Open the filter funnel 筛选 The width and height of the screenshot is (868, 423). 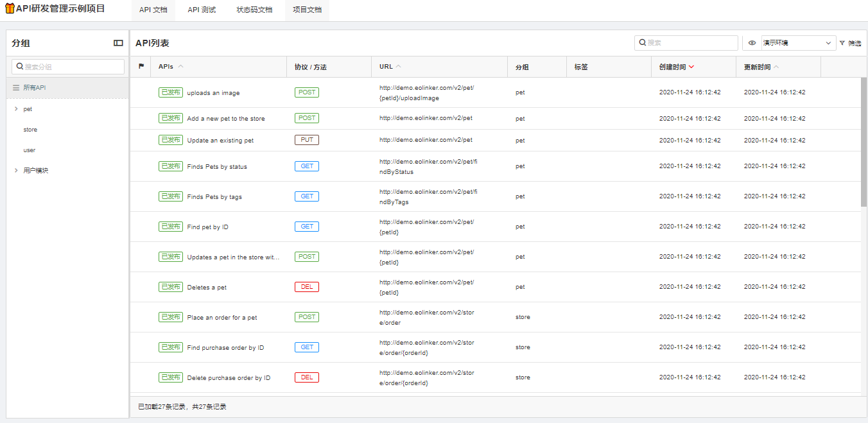[850, 43]
